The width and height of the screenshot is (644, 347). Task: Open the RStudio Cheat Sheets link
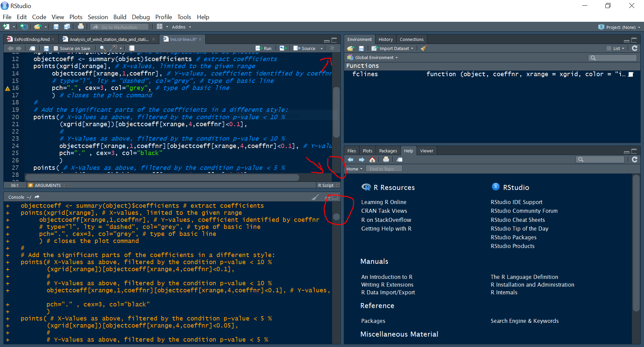point(518,220)
